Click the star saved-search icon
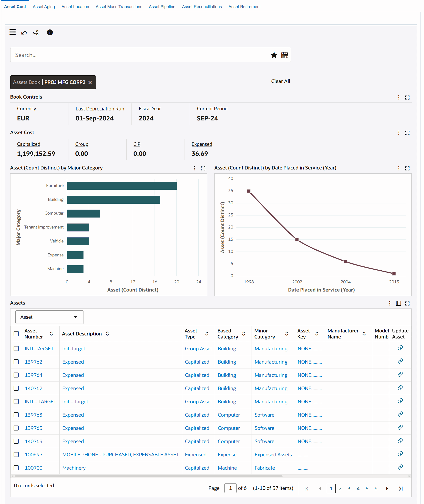The width and height of the screenshot is (424, 504). click(274, 55)
